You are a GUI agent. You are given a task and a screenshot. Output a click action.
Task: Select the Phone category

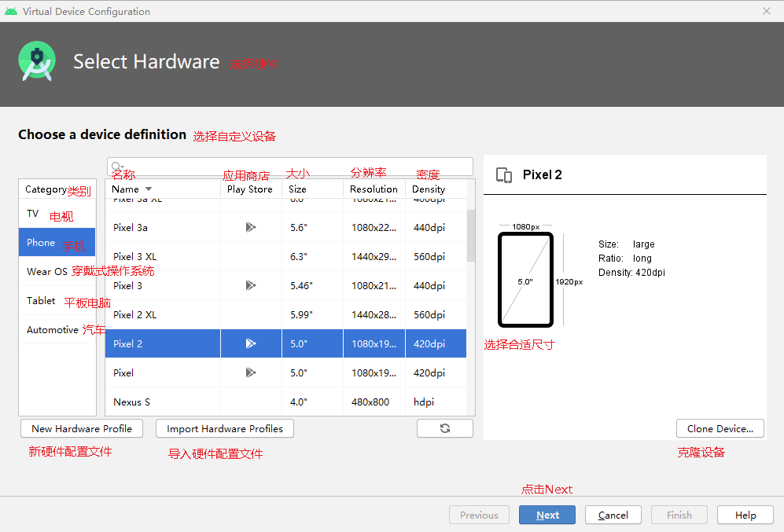(x=57, y=242)
